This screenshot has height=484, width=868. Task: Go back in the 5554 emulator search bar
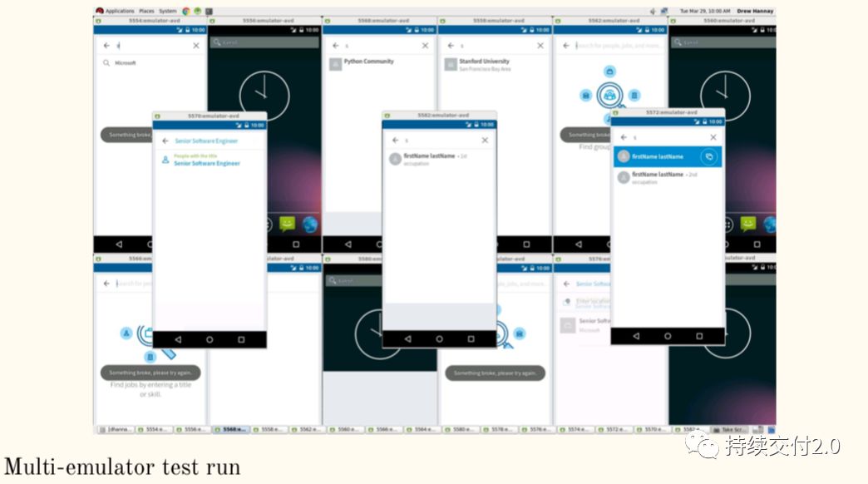pyautogui.click(x=106, y=46)
